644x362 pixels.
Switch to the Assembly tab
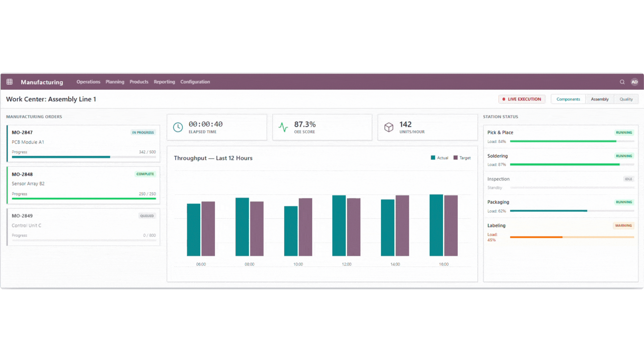[599, 99]
